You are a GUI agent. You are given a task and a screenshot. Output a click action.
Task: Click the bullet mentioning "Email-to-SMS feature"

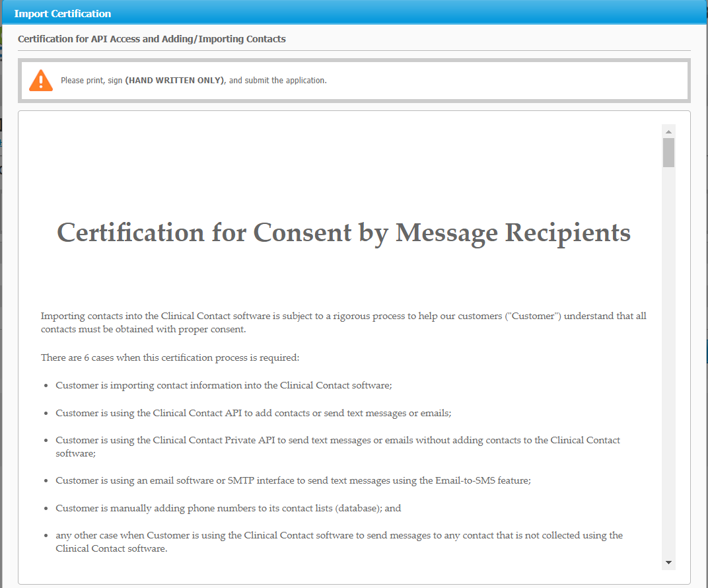(x=293, y=480)
